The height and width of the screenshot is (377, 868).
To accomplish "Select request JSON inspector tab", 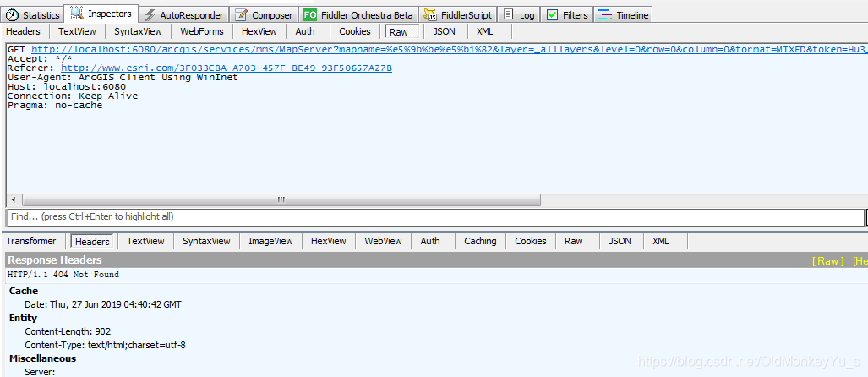I will point(444,31).
